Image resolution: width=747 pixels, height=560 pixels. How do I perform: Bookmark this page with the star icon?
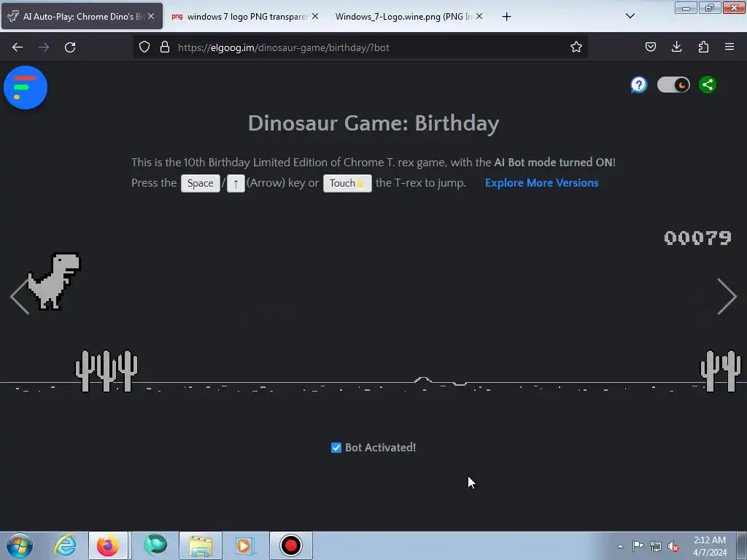576,47
